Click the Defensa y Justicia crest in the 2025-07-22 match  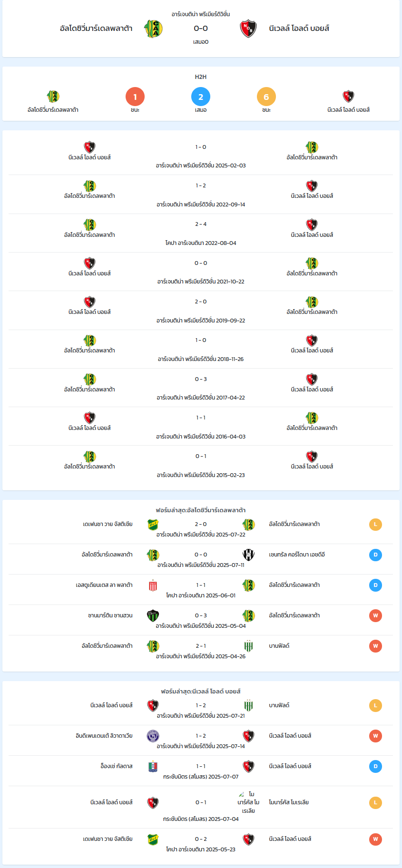153,525
